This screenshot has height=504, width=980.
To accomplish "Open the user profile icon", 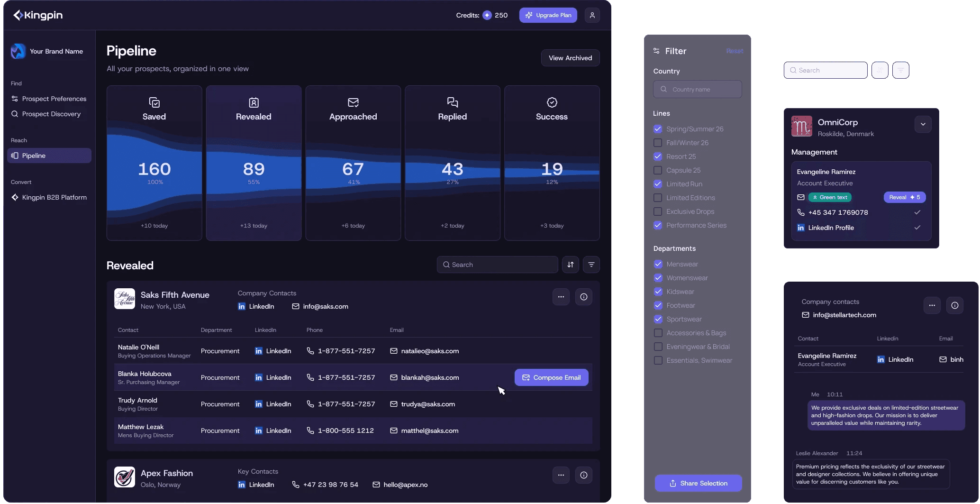I will pyautogui.click(x=592, y=15).
